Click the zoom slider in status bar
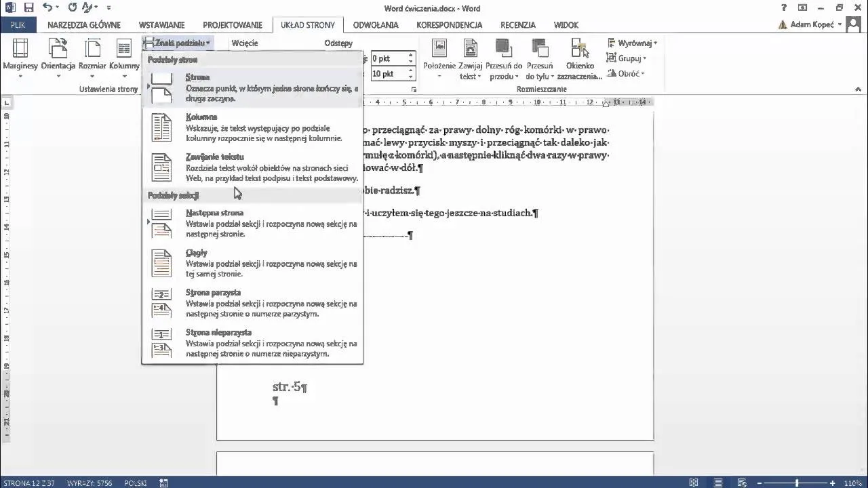Screen dimensions: 868x488 pos(796,483)
